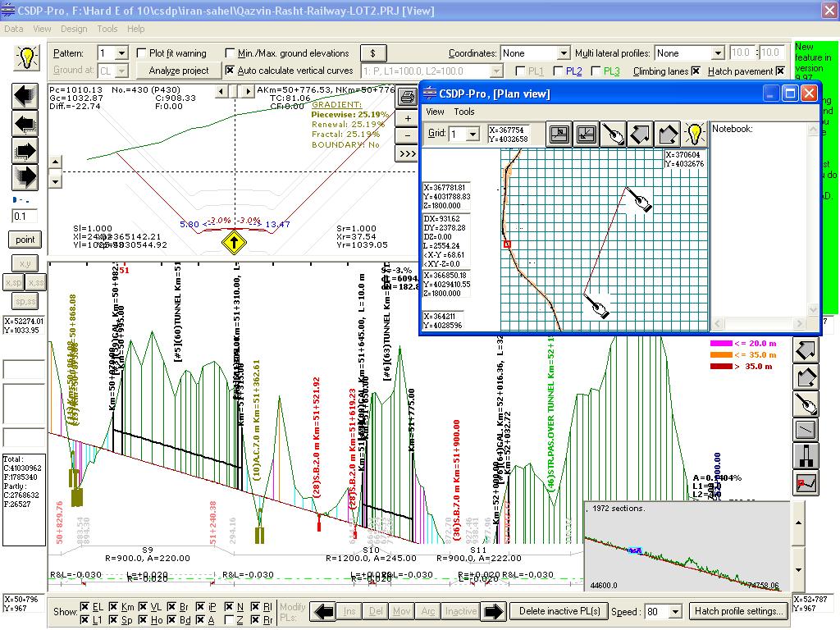Toggle the Hatch pavement checkbox
Screen dimensions: 840x630
781,71
